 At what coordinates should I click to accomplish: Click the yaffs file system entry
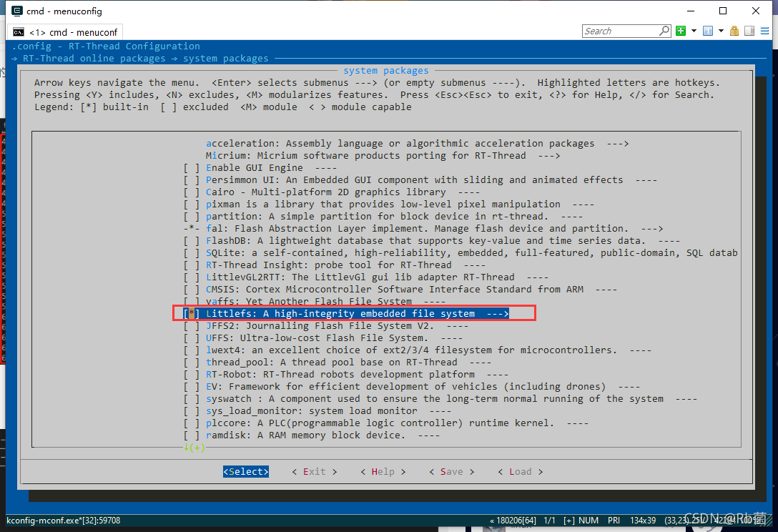(309, 302)
